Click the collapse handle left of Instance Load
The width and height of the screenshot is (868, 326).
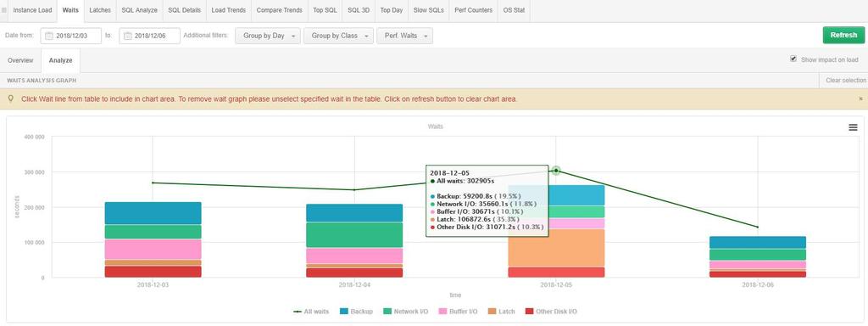4,10
